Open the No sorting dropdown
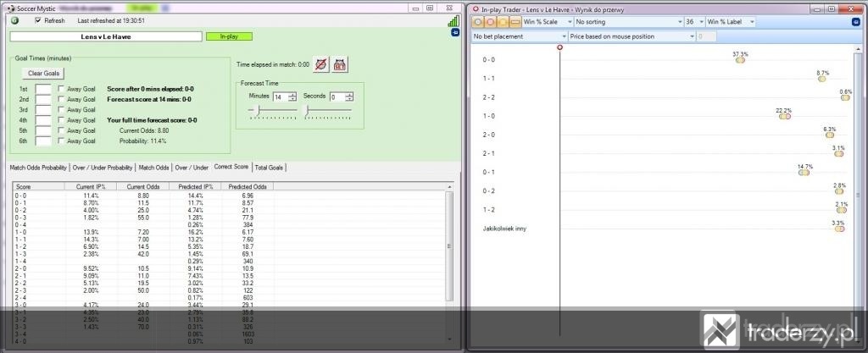This screenshot has width=868, height=353. tap(629, 22)
